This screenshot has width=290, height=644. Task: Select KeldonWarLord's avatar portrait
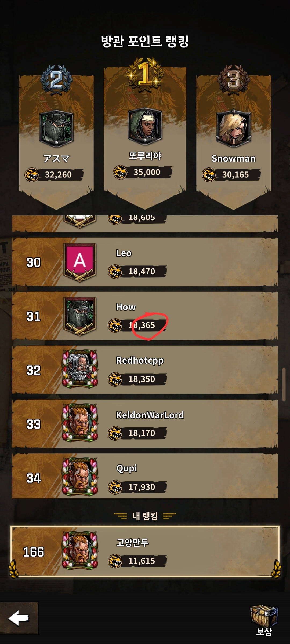click(x=80, y=423)
